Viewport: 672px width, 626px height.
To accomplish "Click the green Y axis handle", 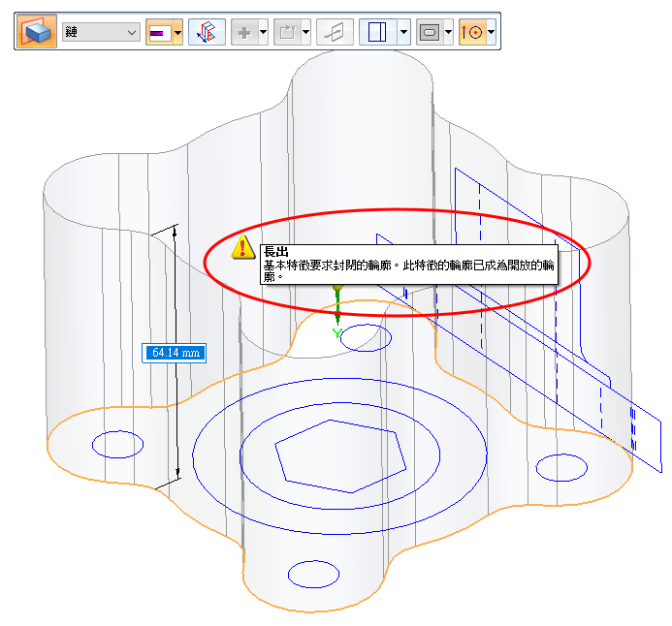I will pos(337,311).
